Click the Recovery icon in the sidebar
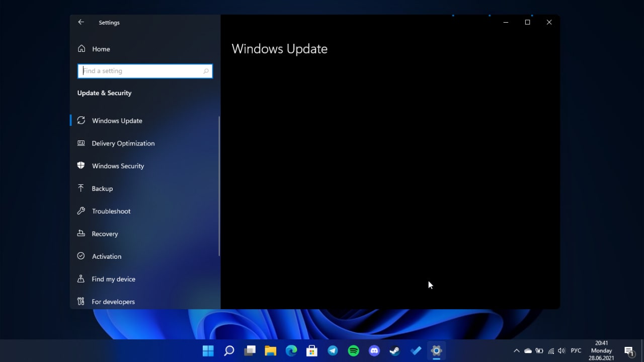The width and height of the screenshot is (644, 362). [81, 234]
